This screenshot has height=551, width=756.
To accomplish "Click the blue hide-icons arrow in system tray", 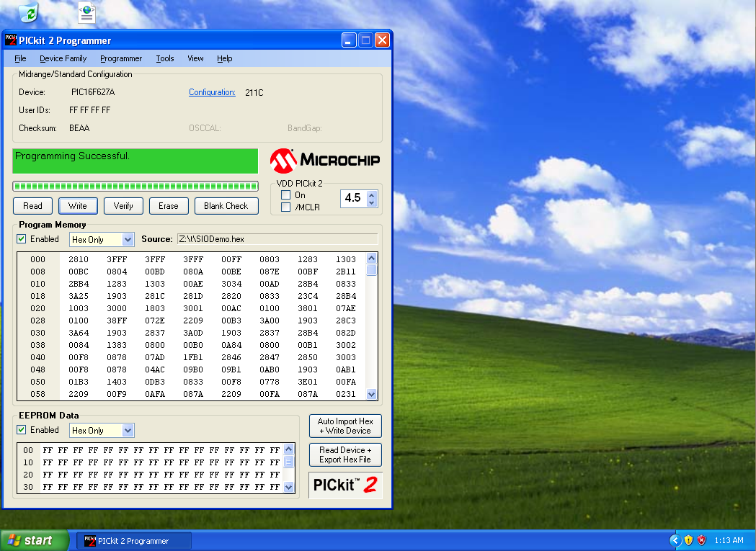I will tap(676, 540).
